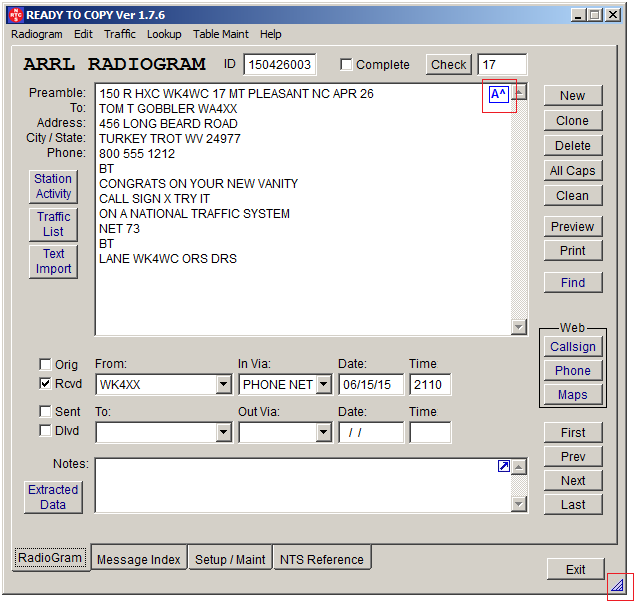Check the Sent checkbox
Viewport: 640px width, 608px height.
[x=45, y=412]
